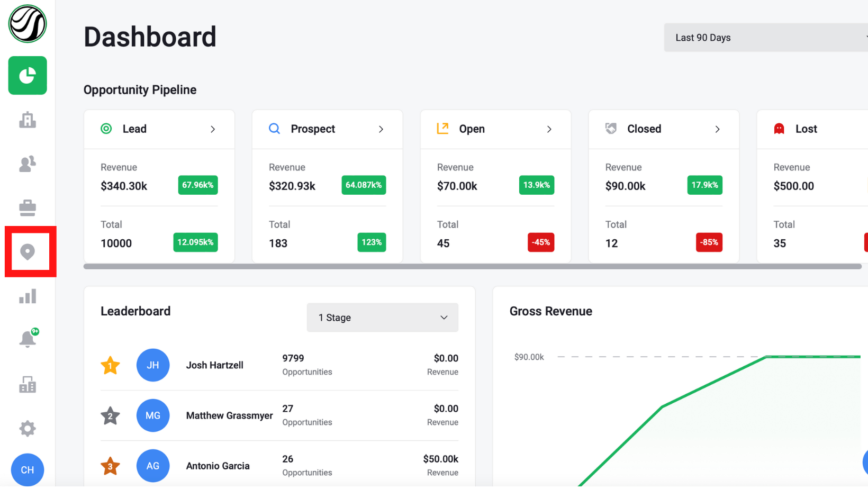Click the MG avatar for Matthew Grassmyer

(153, 415)
